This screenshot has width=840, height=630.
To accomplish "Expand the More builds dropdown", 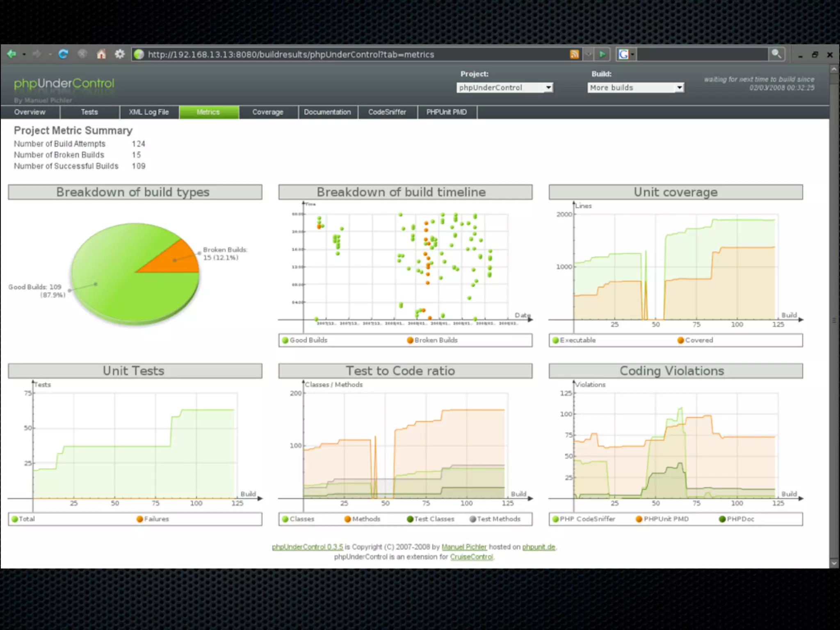I will click(x=635, y=87).
